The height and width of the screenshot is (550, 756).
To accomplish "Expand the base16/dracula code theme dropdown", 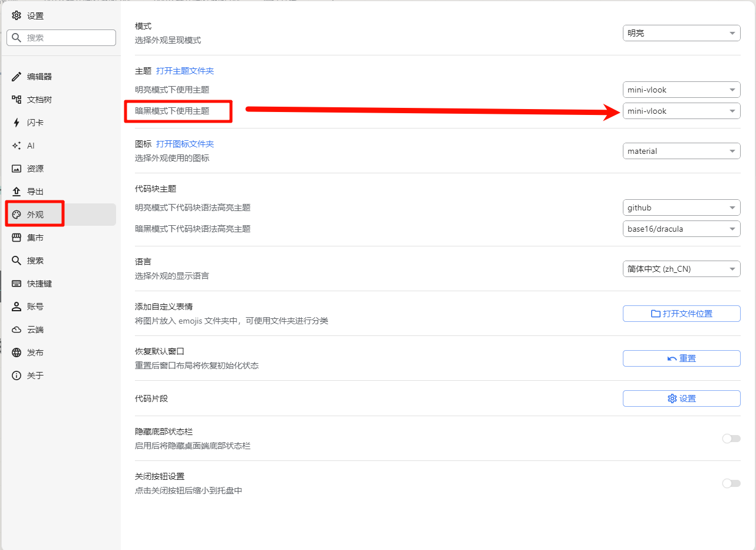I will (681, 229).
